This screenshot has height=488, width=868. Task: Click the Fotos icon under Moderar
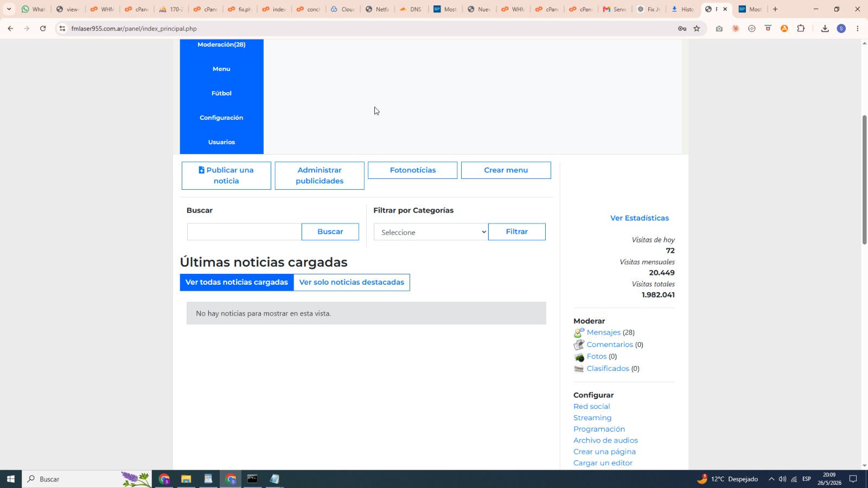(579, 357)
